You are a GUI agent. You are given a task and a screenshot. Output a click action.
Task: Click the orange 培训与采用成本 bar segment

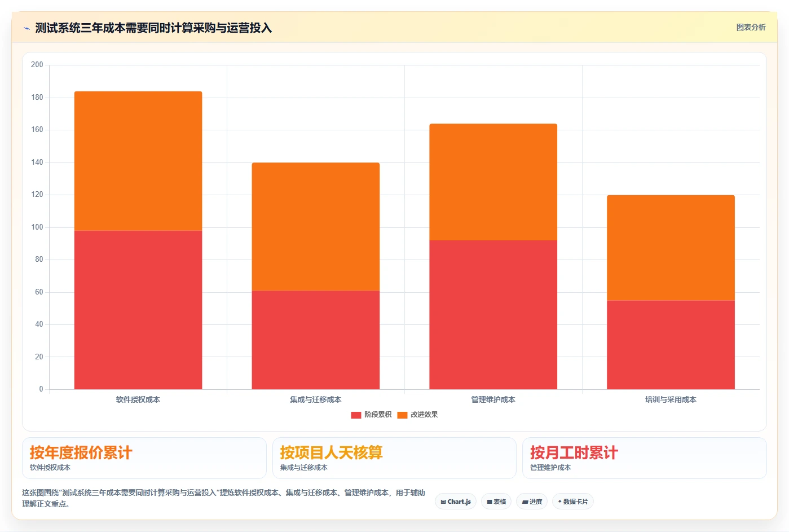point(671,248)
